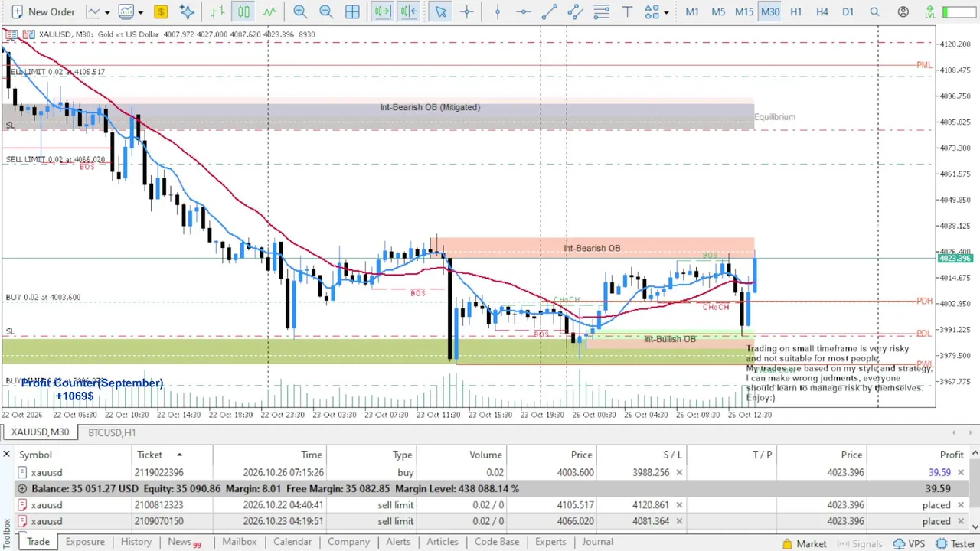Select the arrow cursor tool
Image resolution: width=980 pixels, height=551 pixels.
coord(440,11)
